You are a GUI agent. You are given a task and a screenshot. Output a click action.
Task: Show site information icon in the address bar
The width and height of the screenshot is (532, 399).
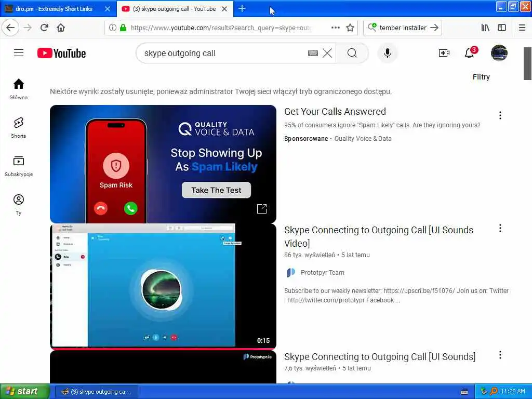pos(112,28)
